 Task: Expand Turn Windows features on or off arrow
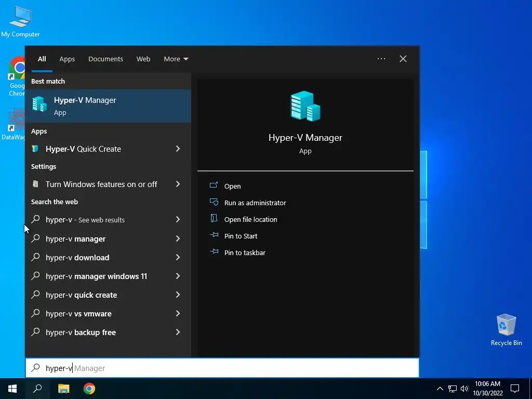tap(178, 184)
